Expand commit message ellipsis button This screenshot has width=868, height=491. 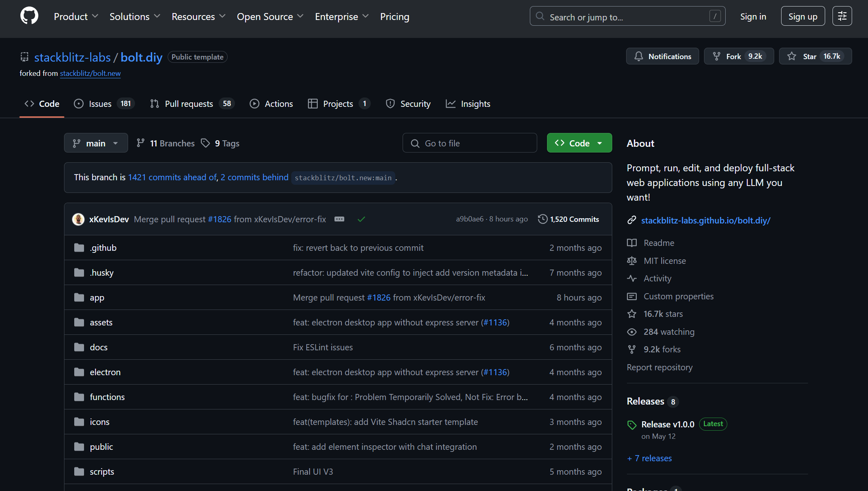pos(339,219)
